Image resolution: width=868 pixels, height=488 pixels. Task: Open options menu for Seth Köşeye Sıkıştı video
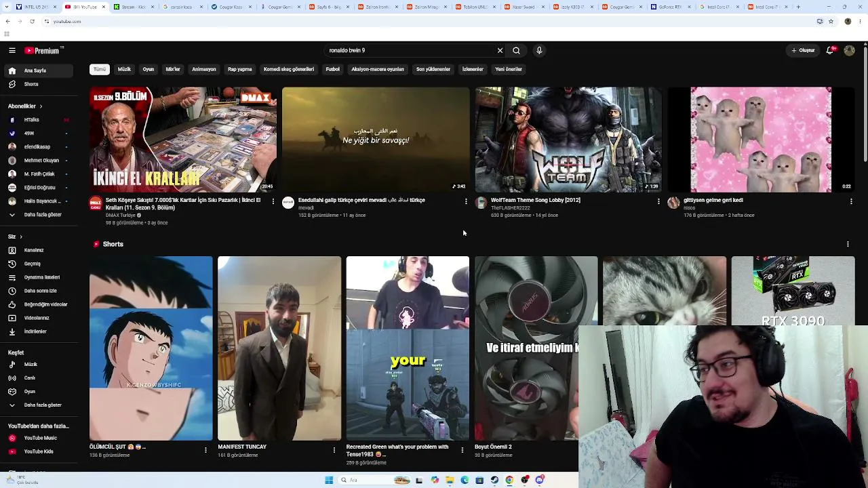[x=273, y=201]
